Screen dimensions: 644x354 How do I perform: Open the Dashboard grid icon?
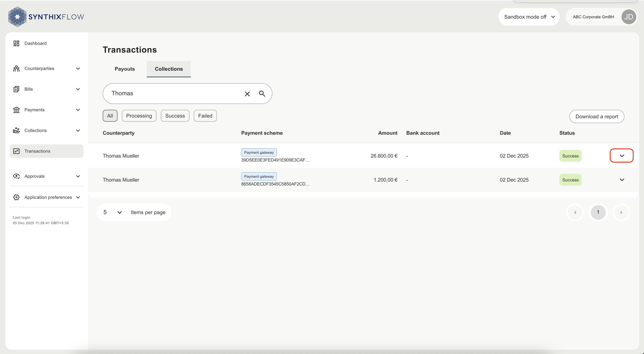tap(16, 43)
